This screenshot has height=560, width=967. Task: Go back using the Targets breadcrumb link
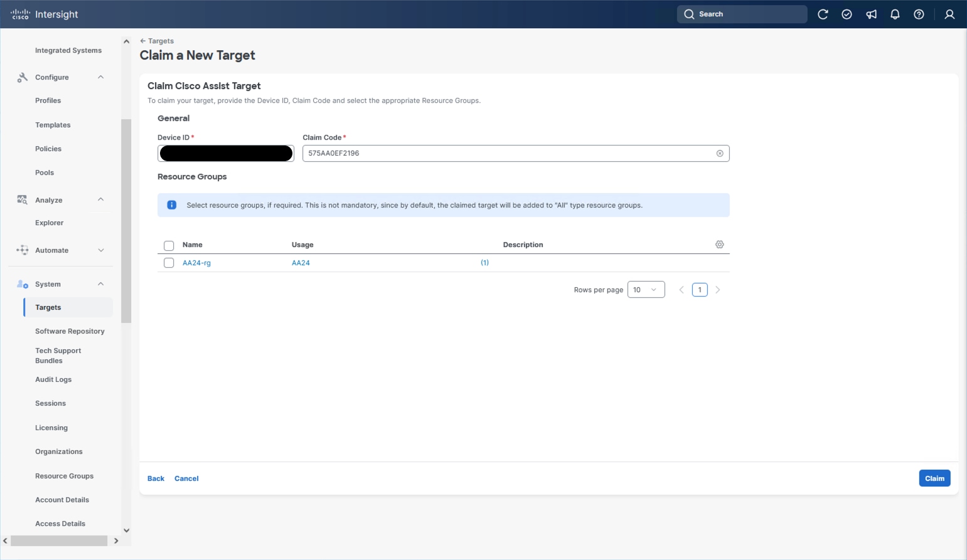pos(158,40)
